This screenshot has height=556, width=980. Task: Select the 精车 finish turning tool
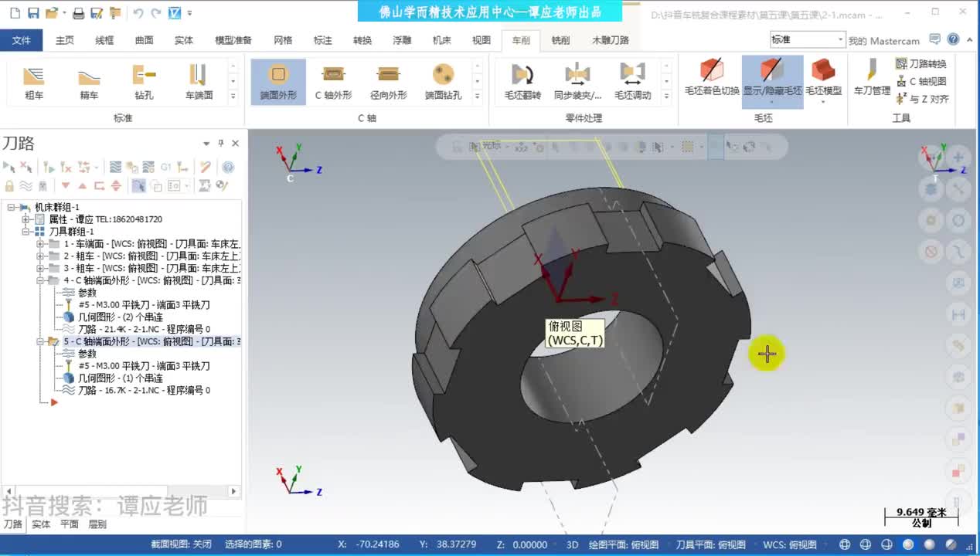(90, 82)
